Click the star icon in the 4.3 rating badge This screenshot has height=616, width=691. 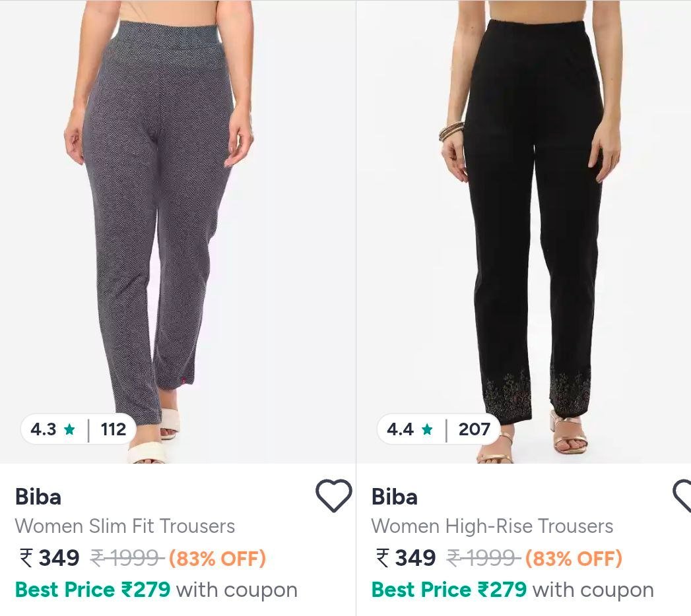coord(69,429)
